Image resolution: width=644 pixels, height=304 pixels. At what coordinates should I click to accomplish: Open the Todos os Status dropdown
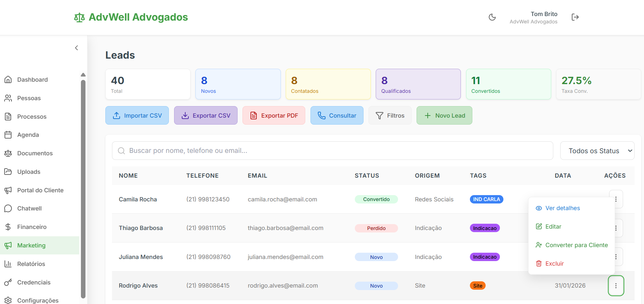pyautogui.click(x=597, y=151)
